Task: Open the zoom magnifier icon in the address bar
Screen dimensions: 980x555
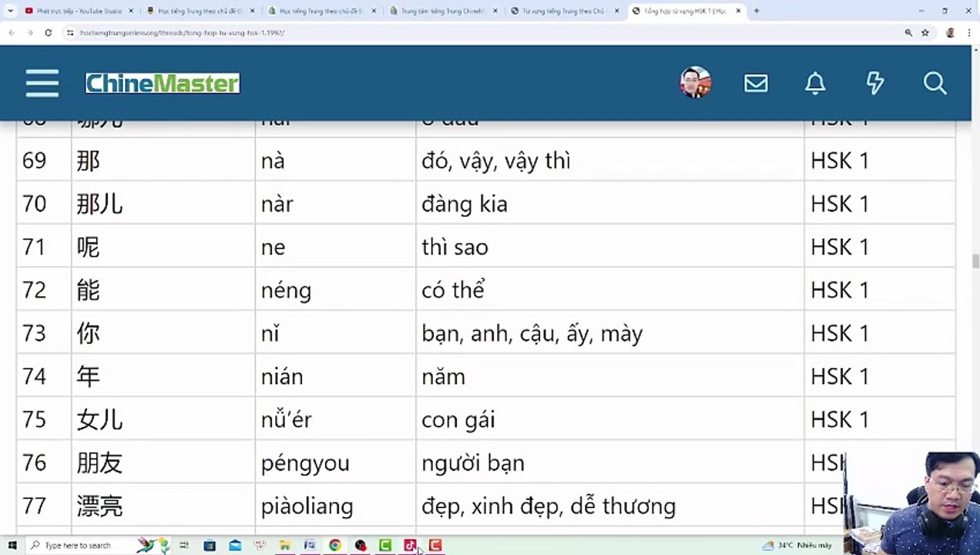Action: click(x=908, y=33)
